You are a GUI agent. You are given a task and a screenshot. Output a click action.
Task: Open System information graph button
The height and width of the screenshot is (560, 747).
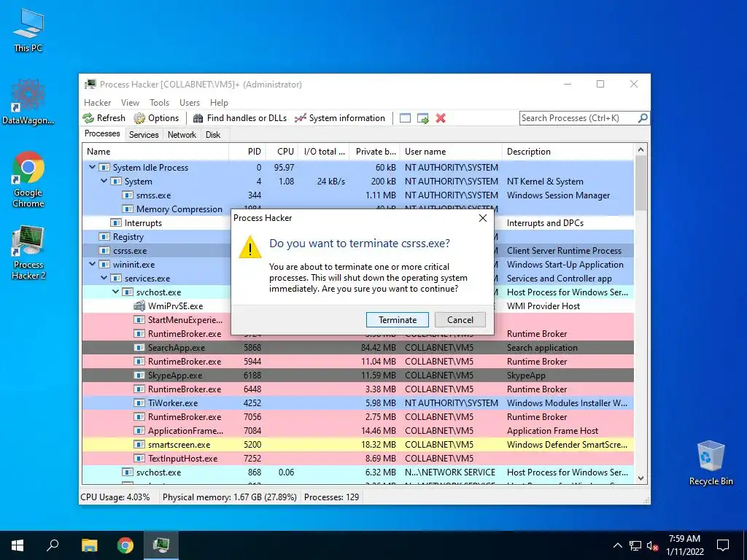(340, 118)
